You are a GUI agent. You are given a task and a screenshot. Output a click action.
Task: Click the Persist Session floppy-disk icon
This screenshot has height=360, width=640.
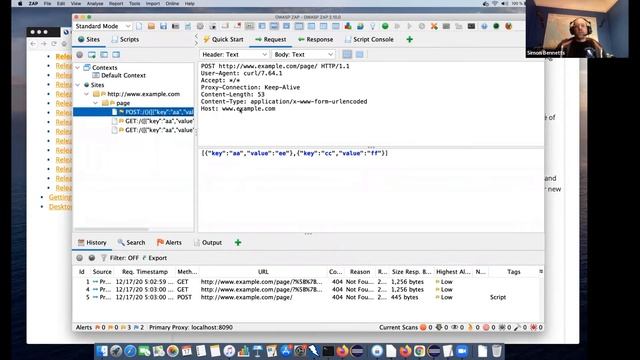[x=163, y=26]
